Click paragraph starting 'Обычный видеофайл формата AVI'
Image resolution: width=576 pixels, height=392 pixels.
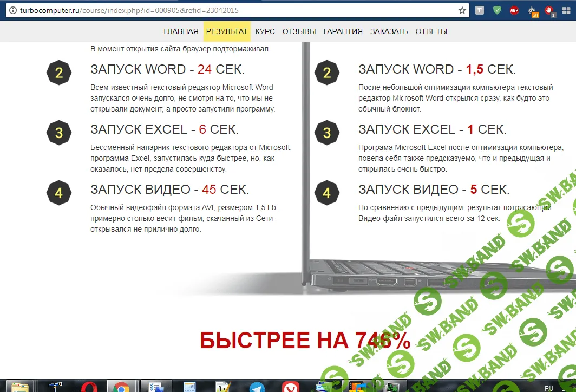(185, 218)
